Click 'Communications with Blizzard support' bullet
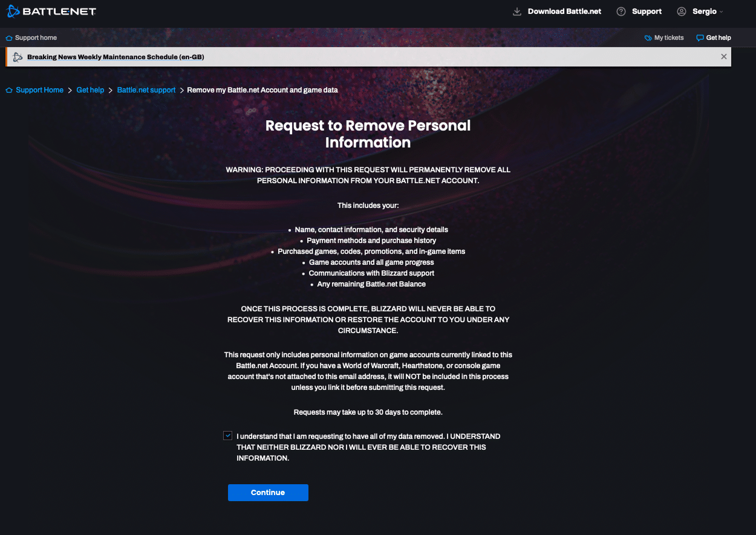 point(371,273)
